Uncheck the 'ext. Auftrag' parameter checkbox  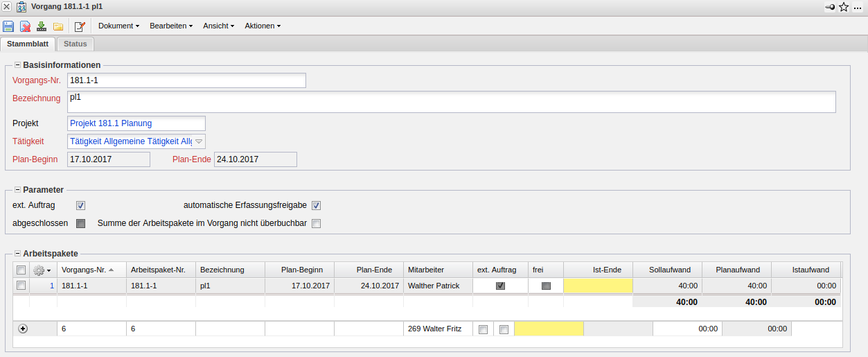point(80,205)
